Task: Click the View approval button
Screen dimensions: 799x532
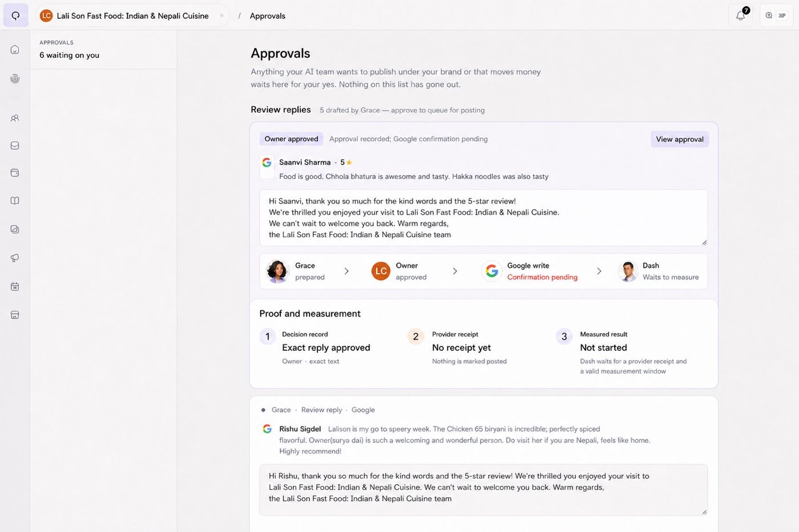Action: pos(680,139)
